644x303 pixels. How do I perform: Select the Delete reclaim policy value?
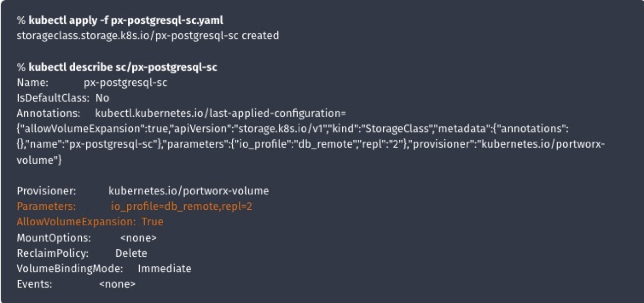131,253
